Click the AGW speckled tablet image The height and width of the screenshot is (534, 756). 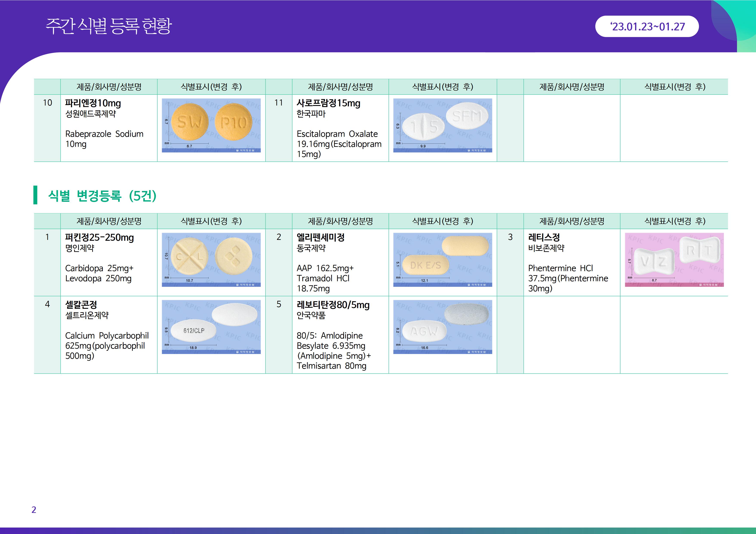click(442, 327)
